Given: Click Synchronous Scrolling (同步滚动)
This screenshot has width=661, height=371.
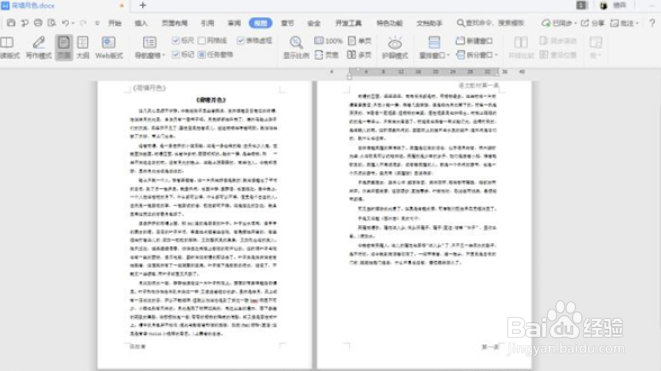Looking at the screenshot, I should 558,41.
